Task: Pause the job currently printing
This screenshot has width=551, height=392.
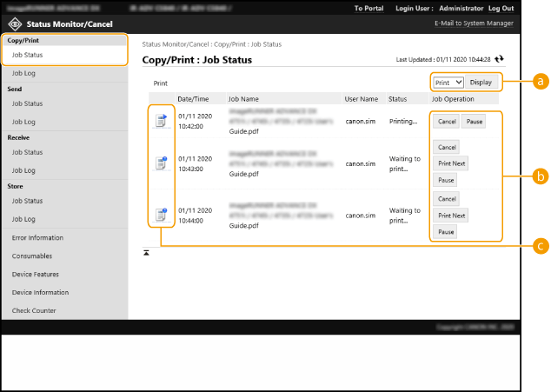Action: click(x=474, y=122)
